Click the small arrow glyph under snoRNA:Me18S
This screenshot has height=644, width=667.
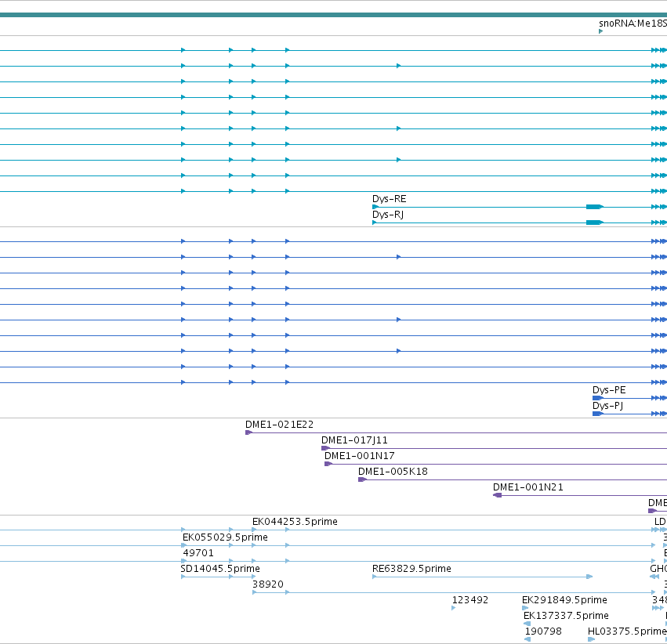click(x=600, y=31)
